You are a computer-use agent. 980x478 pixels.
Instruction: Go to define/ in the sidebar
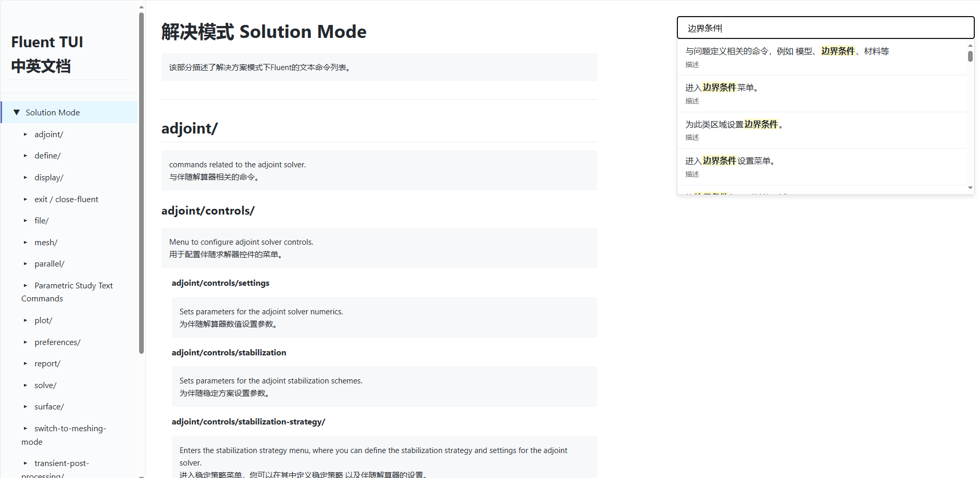[x=48, y=155]
